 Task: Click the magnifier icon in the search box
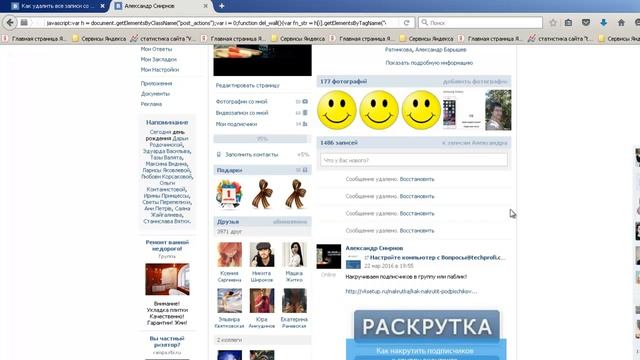pos(424,22)
